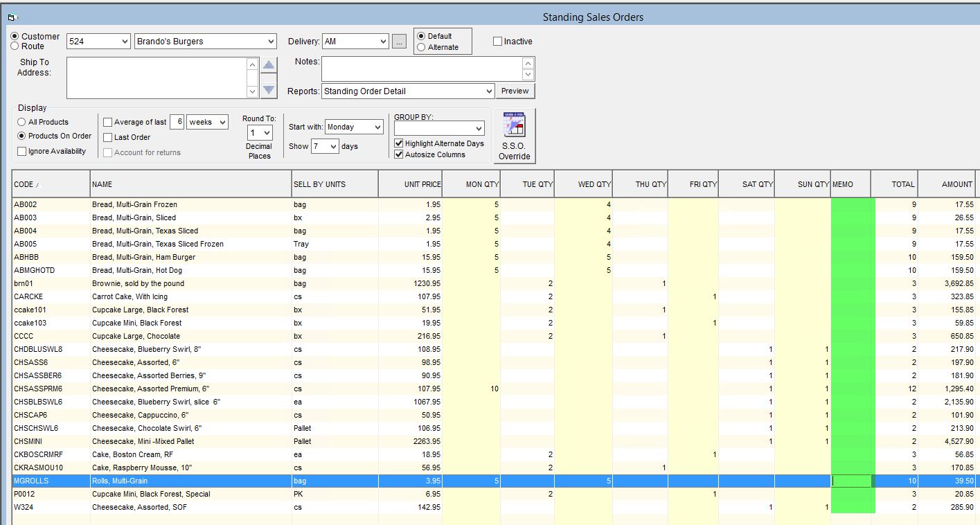
Task: Toggle the Last Order checkbox
Action: pyautogui.click(x=107, y=137)
